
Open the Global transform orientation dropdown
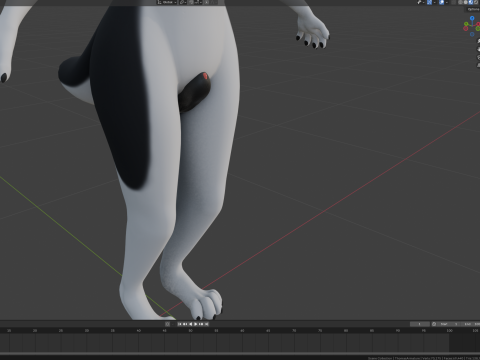click(x=167, y=2)
